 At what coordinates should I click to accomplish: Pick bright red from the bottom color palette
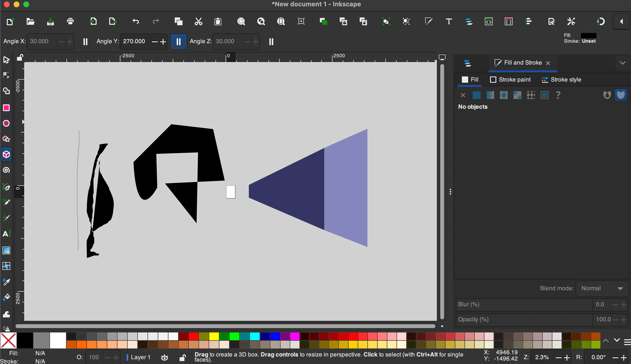pos(193,336)
